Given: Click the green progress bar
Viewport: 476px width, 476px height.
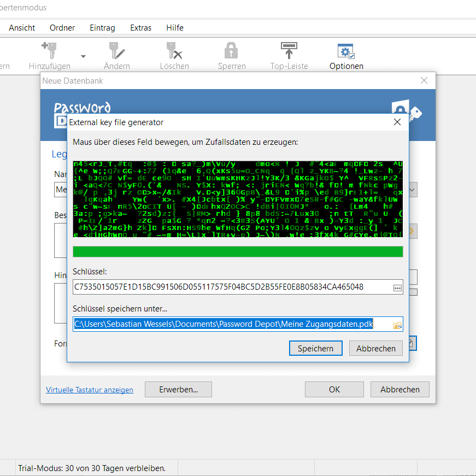Looking at the screenshot, I should pos(238,251).
